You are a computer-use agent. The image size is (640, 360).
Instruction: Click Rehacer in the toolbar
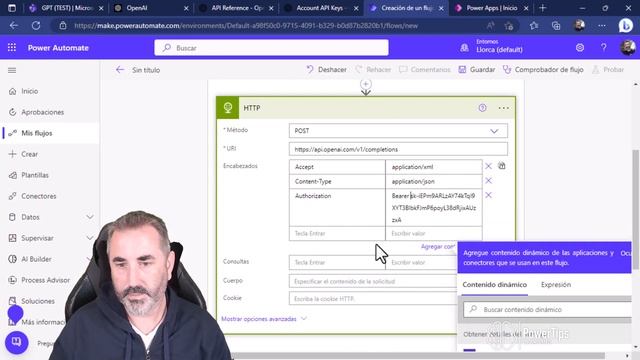click(x=373, y=70)
